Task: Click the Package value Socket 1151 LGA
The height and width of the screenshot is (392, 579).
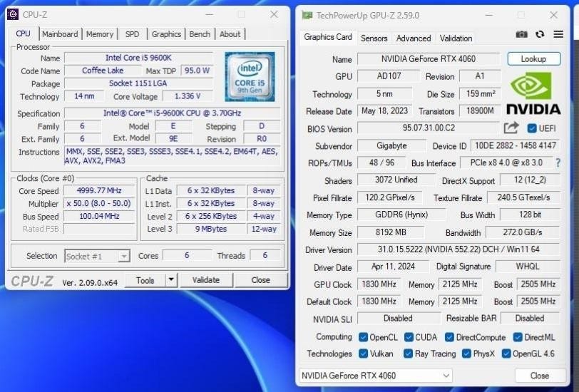Action: [x=138, y=83]
